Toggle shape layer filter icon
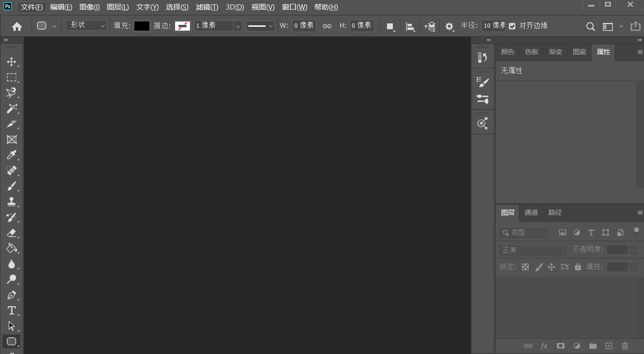 tap(606, 232)
